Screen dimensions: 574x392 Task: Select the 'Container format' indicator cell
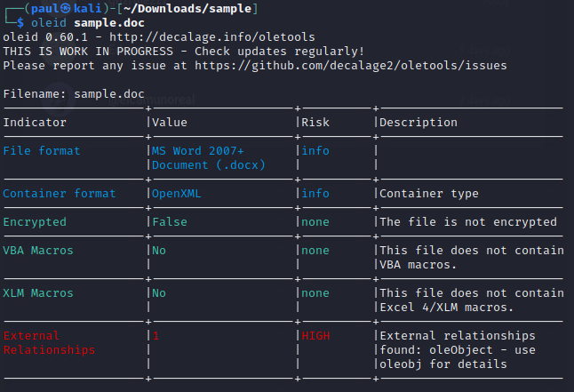[x=60, y=193]
